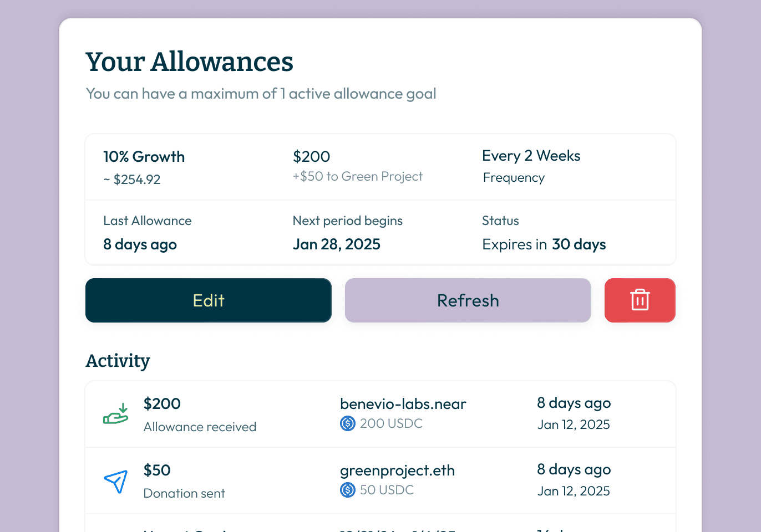Click the Expires in 30 days status

(x=544, y=244)
